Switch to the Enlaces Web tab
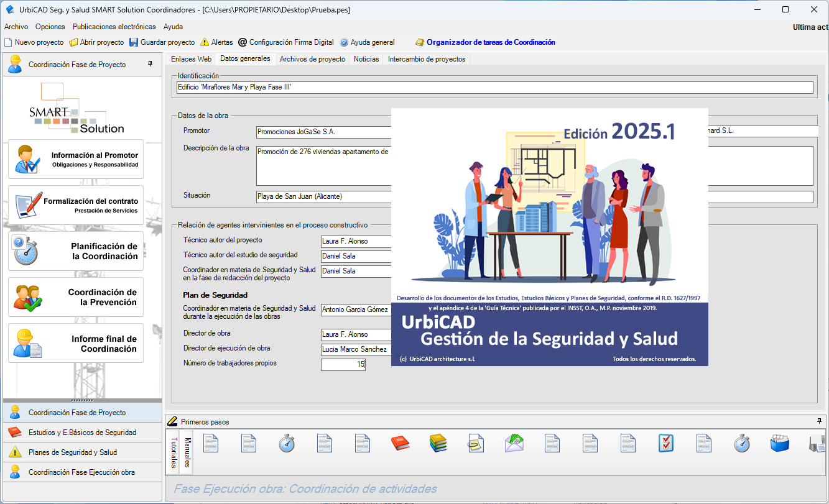 coord(191,59)
